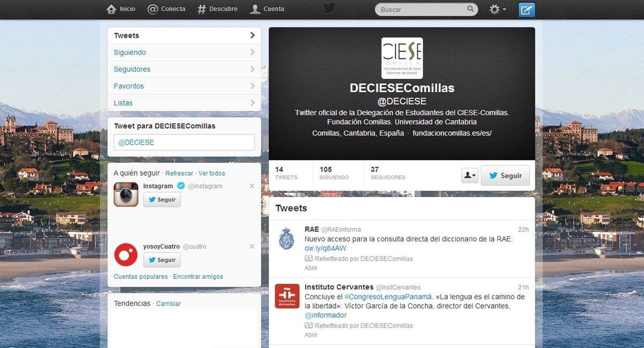Click the CIESE Comillas profile picture
This screenshot has width=644, height=348.
401,58
